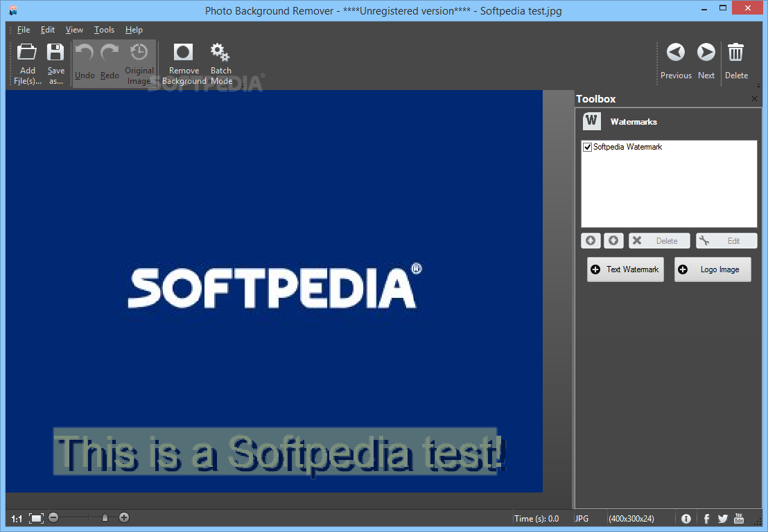Open the Edit menu
Screen dimensions: 768x532
tap(48, 29)
